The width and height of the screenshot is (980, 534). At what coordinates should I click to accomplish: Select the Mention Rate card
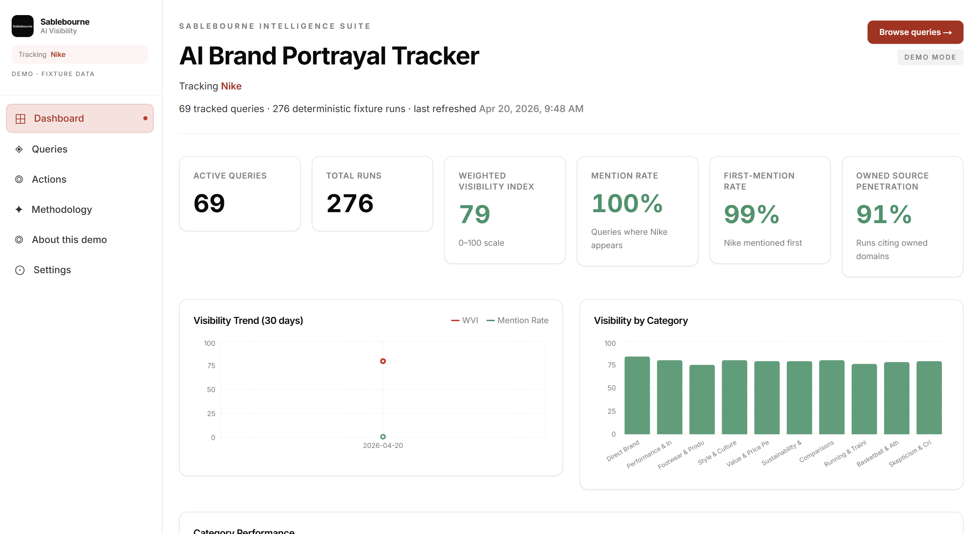pos(637,211)
